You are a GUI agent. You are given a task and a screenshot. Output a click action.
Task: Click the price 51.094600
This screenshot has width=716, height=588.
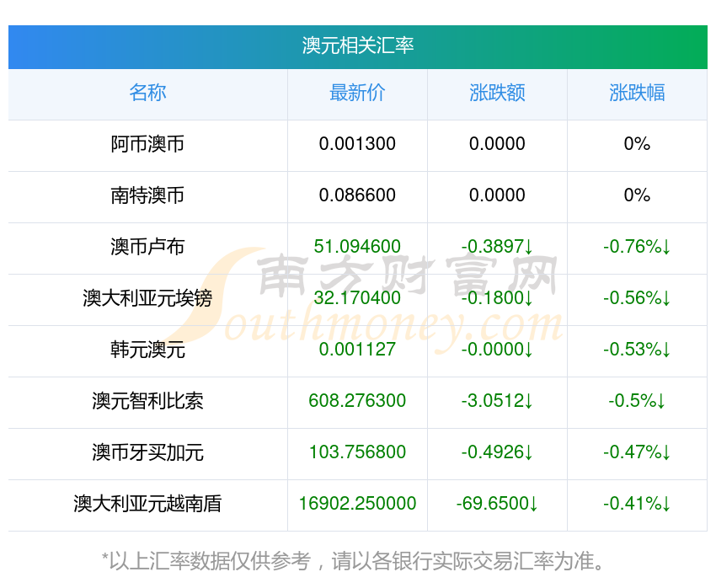tap(357, 247)
